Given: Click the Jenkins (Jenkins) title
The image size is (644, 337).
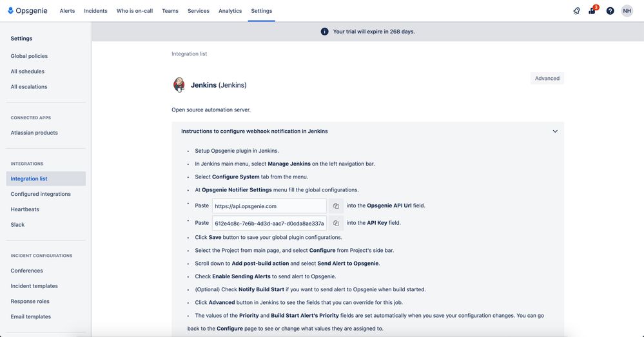Looking at the screenshot, I should point(219,85).
